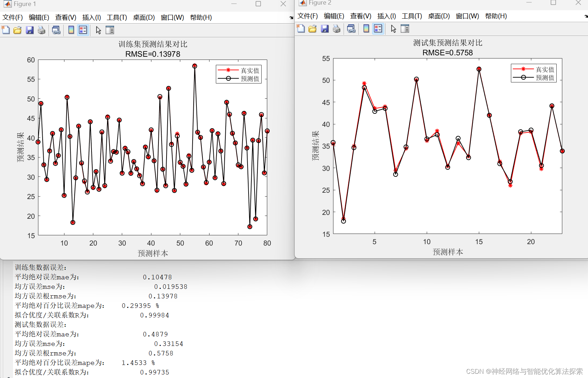Open 桌面(D) menu in Figure 2

pos(439,16)
